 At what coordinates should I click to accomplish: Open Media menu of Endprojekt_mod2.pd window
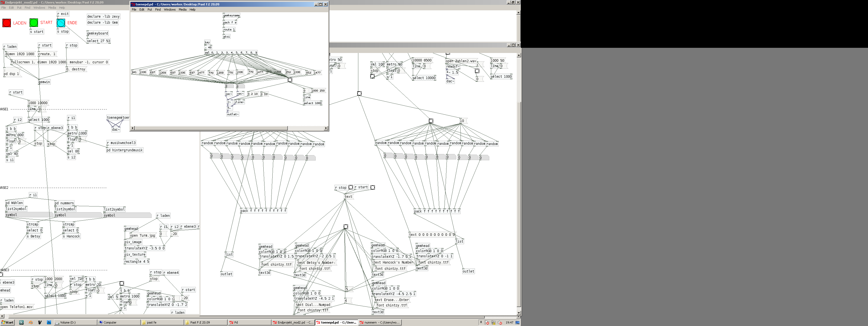click(x=52, y=8)
